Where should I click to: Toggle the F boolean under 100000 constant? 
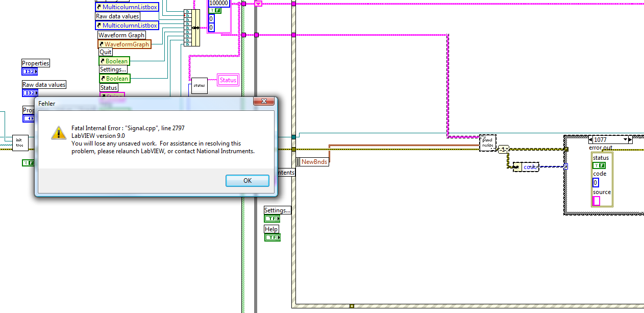(x=214, y=10)
